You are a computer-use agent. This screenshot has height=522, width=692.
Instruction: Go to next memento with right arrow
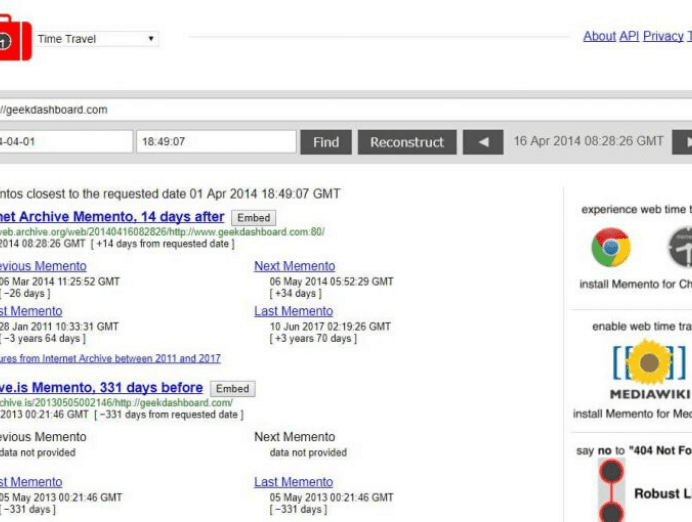(682, 142)
